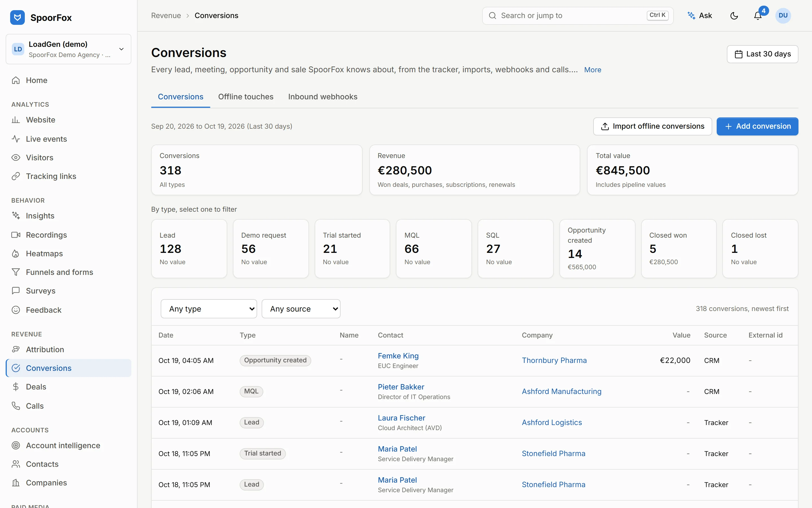Open Insights in sidebar
This screenshot has width=812, height=508.
(69, 216)
